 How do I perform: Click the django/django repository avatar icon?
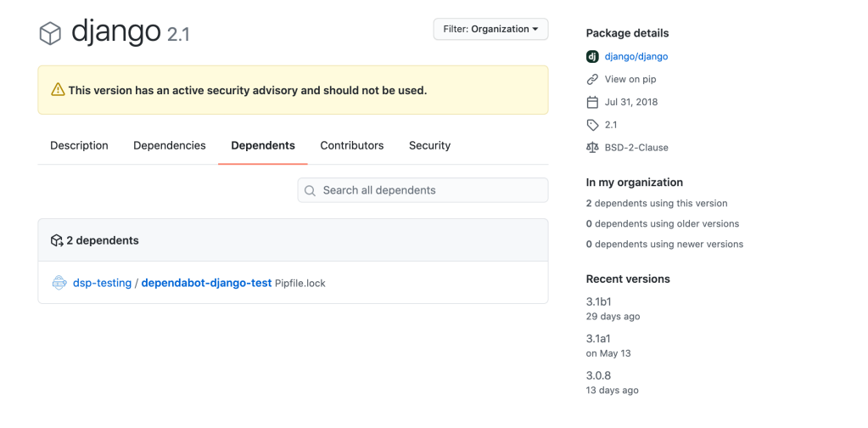pos(592,56)
